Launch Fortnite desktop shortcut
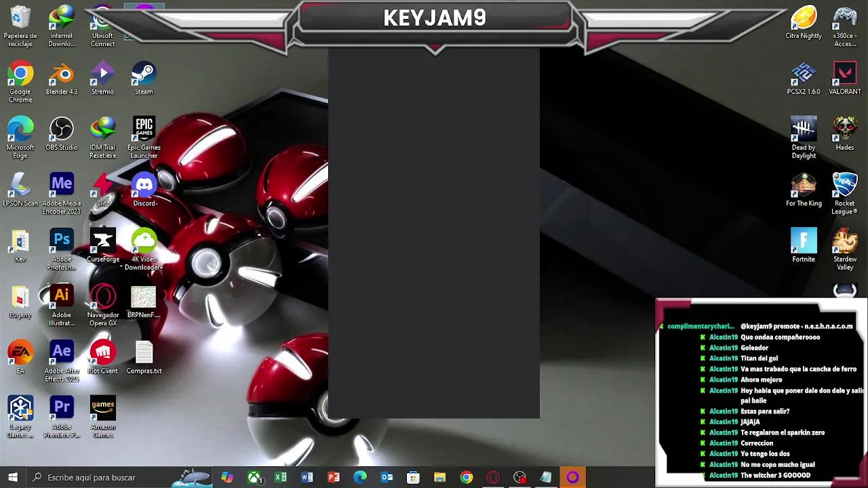Image resolution: width=868 pixels, height=488 pixels. click(804, 245)
